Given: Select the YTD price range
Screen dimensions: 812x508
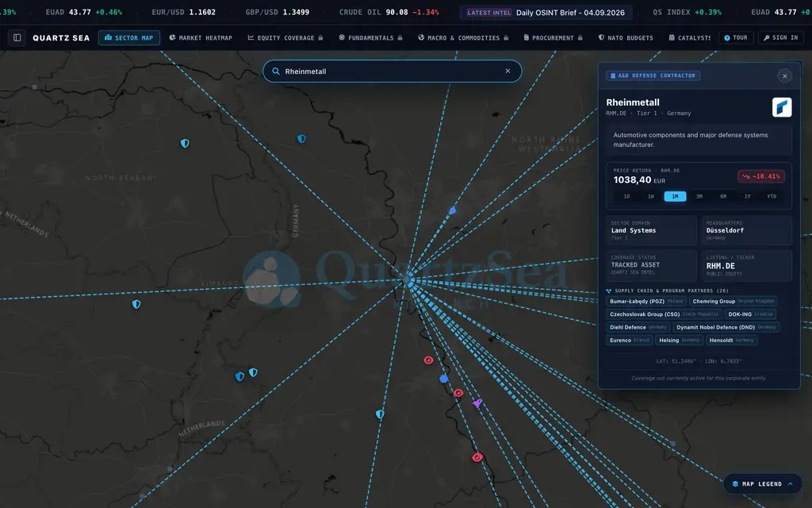Looking at the screenshot, I should (x=772, y=197).
